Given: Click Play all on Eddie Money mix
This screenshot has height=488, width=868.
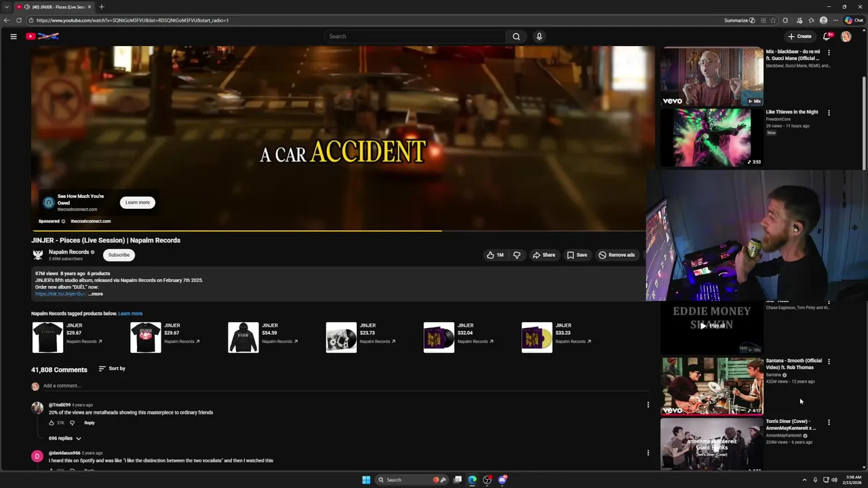Looking at the screenshot, I should pos(712,326).
